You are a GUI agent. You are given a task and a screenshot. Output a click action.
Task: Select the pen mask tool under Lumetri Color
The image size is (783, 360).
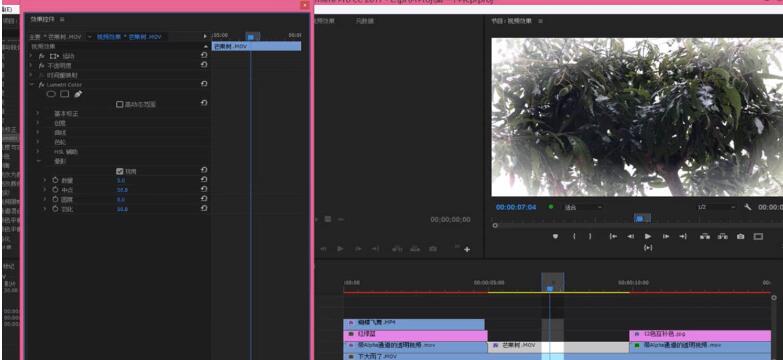[78, 94]
